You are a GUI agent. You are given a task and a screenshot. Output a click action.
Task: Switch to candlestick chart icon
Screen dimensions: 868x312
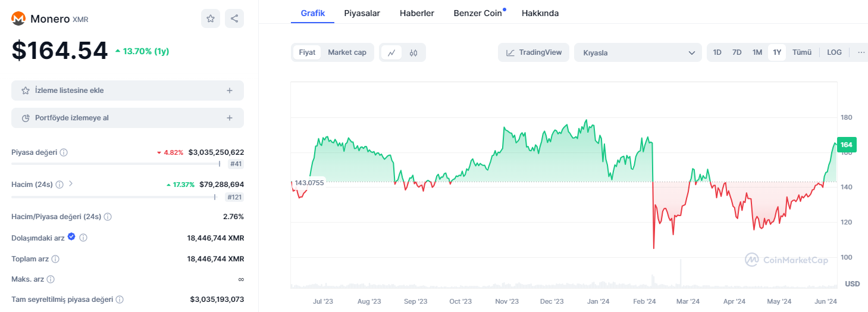tap(413, 52)
